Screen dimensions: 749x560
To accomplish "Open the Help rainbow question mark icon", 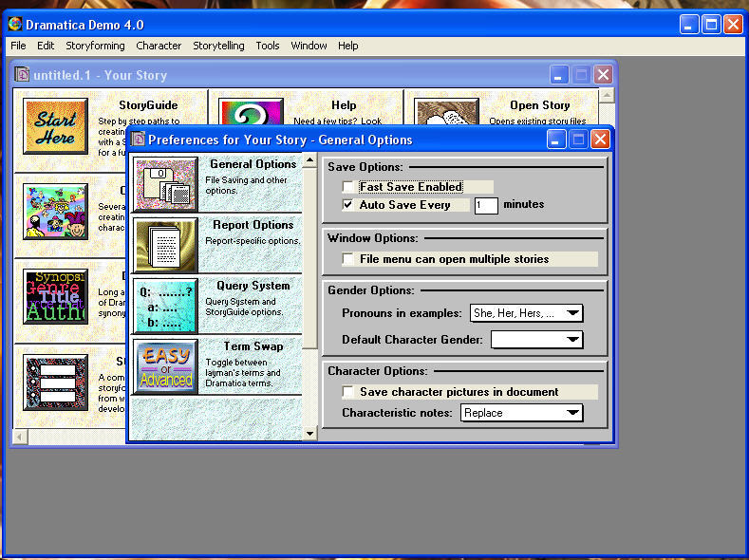I will point(251,112).
